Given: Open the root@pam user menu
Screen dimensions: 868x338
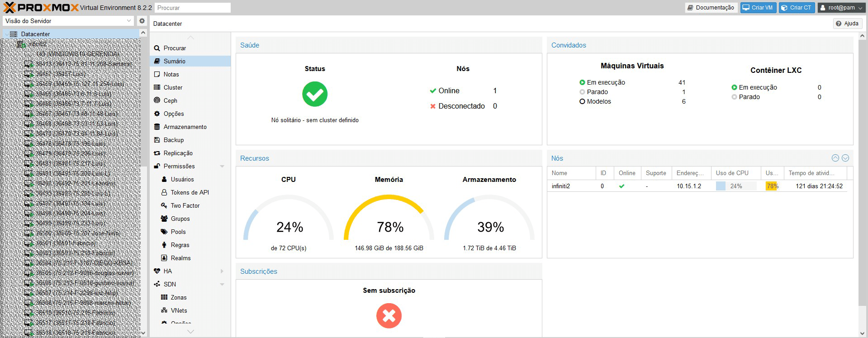Looking at the screenshot, I should pos(841,8).
